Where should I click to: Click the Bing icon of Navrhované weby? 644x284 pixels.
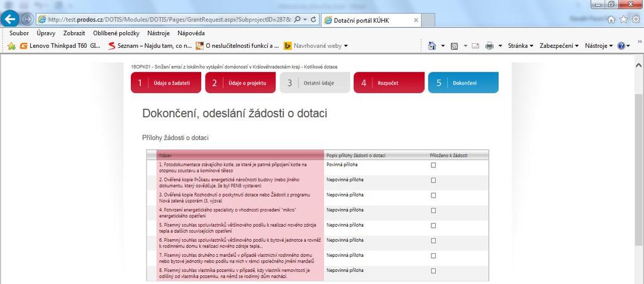288,46
